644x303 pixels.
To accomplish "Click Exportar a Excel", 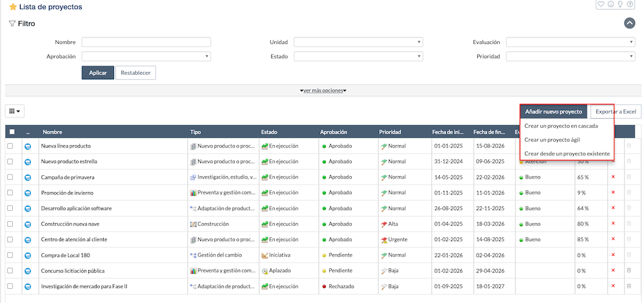I will click(615, 112).
